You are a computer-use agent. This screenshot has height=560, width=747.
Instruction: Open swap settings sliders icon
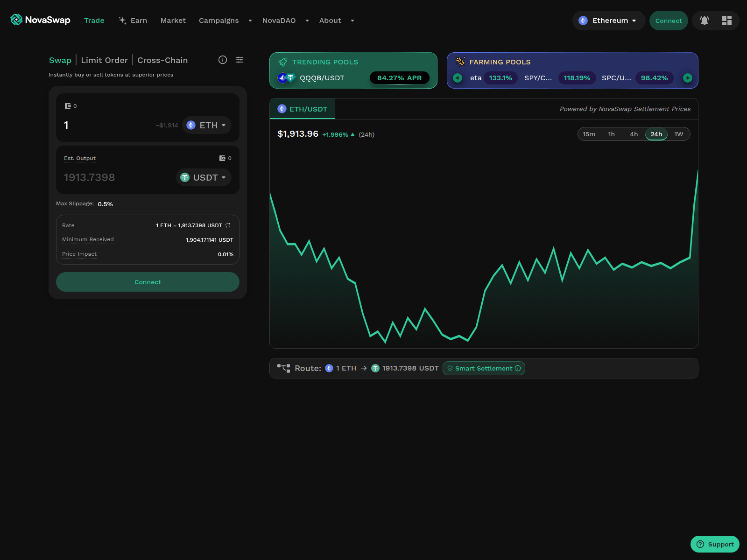click(x=240, y=60)
